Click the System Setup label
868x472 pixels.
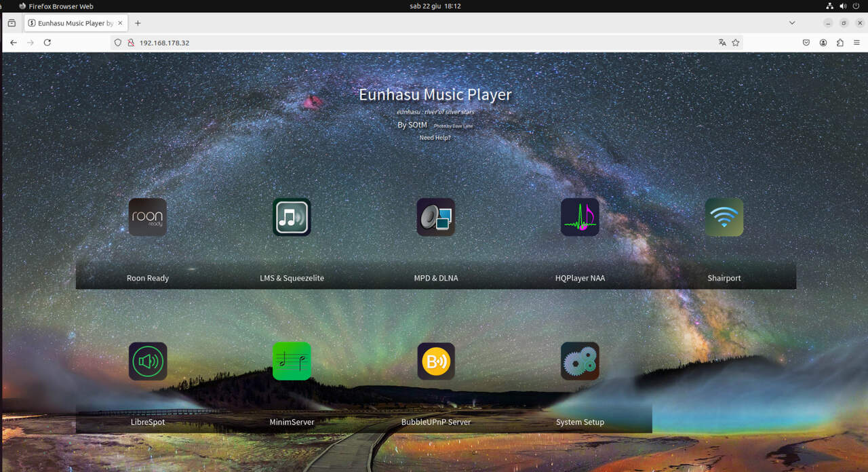pyautogui.click(x=580, y=422)
